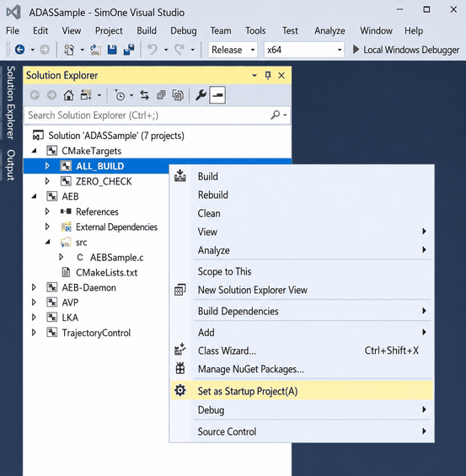Open the x64 platform dropdown
Screen dimensions: 466x476
(x=304, y=50)
